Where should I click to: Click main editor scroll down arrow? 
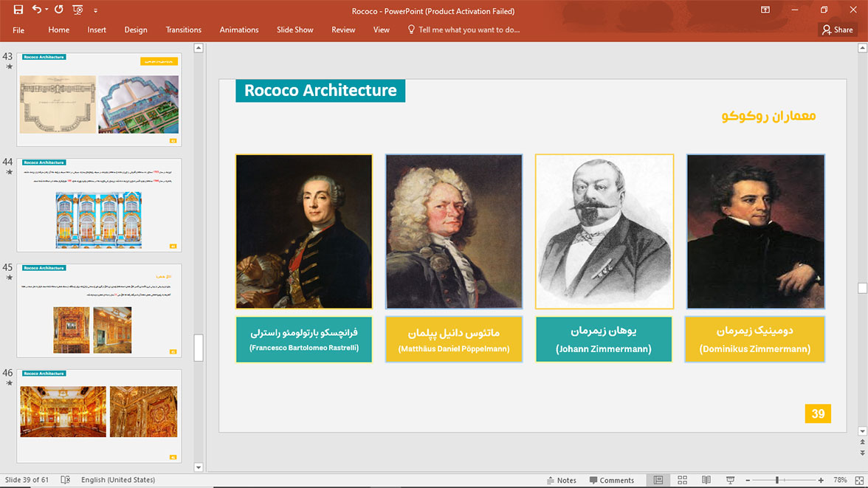tap(862, 431)
